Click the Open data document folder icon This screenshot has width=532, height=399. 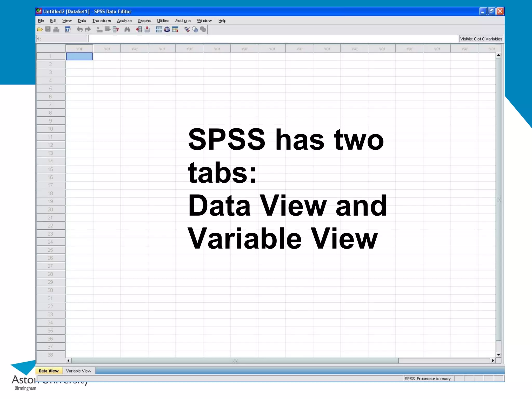click(x=40, y=30)
